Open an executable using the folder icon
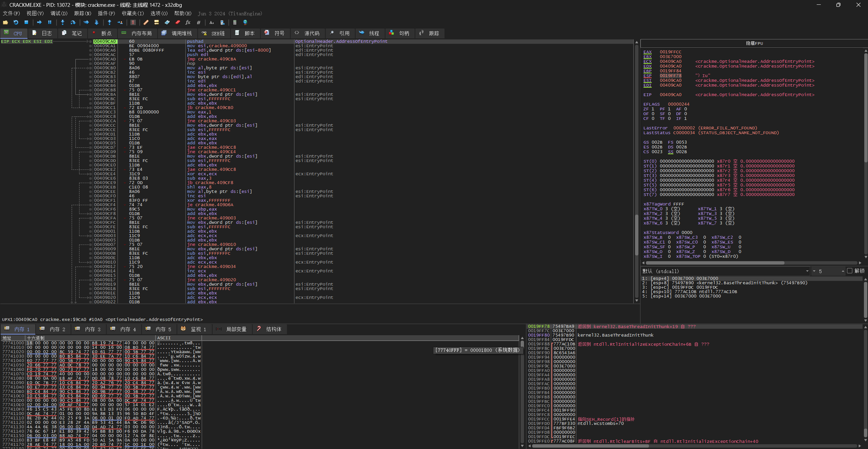This screenshot has height=449, width=868. pyautogui.click(x=5, y=22)
